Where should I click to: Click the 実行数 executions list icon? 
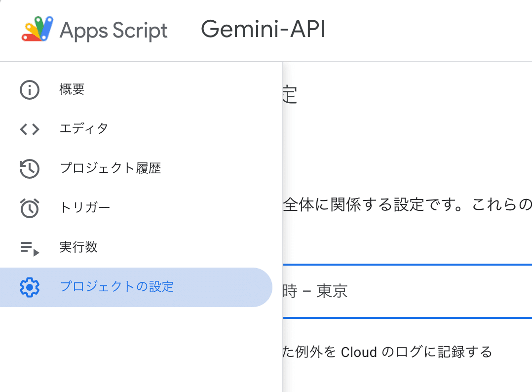point(30,248)
